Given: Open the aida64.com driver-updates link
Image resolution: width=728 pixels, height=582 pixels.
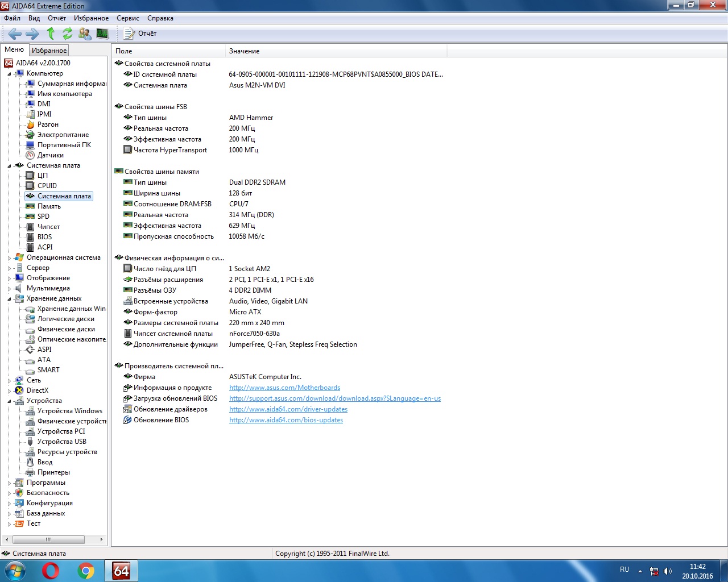Looking at the screenshot, I should 288,409.
